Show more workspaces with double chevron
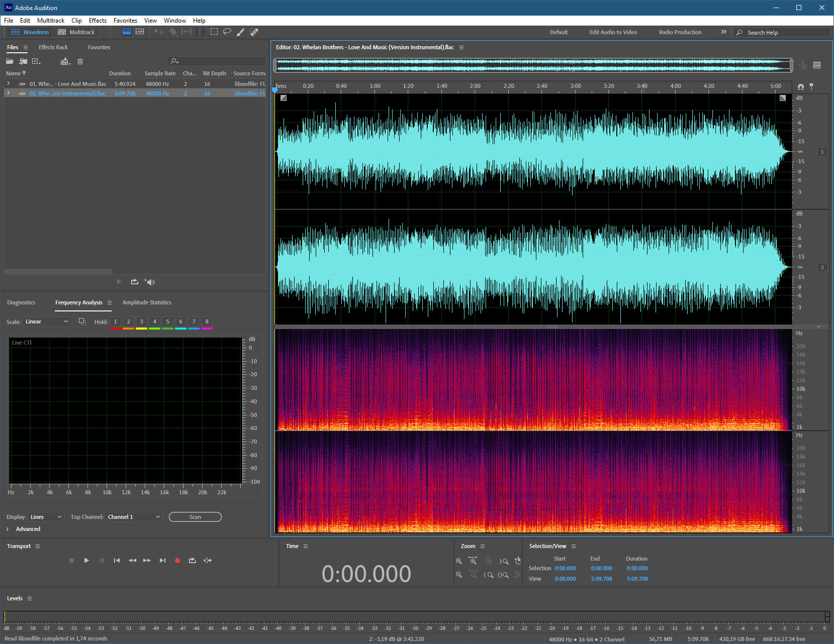Screen dimensions: 834x644 724,32
